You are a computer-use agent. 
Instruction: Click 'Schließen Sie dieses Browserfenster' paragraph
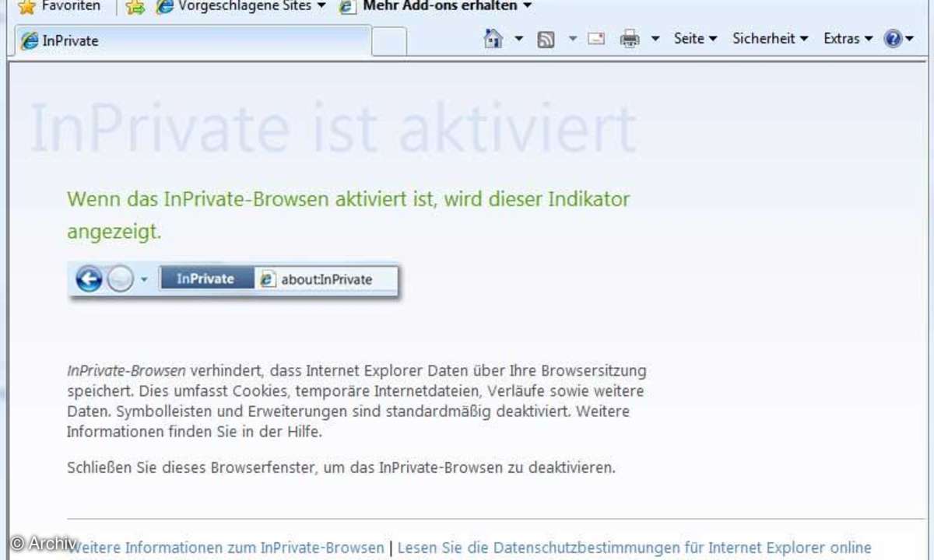(341, 468)
